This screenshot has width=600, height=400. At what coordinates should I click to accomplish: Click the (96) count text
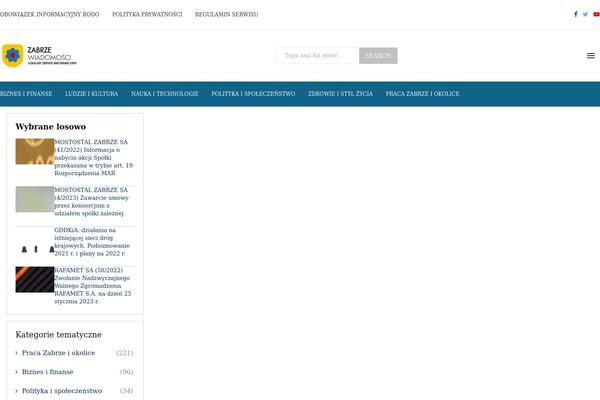click(x=127, y=372)
